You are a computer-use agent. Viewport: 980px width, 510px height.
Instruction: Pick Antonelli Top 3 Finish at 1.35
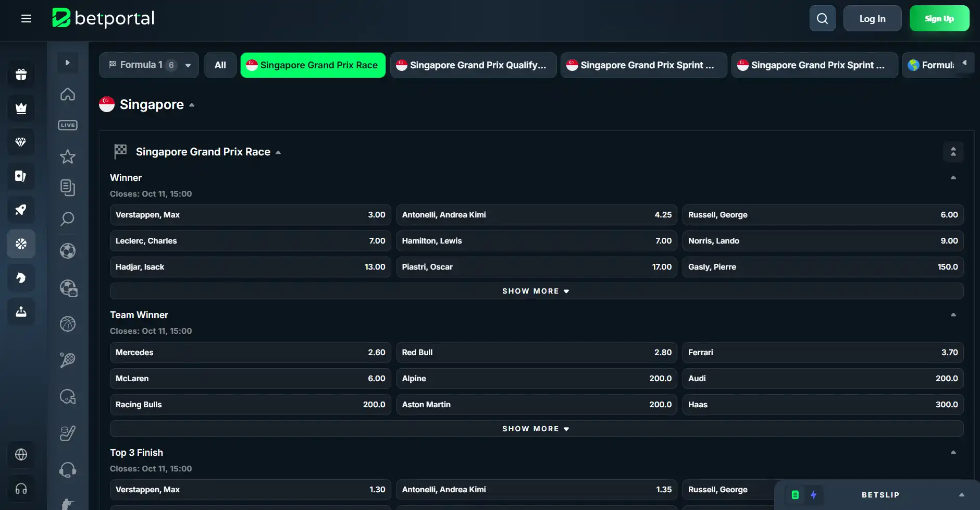click(536, 490)
